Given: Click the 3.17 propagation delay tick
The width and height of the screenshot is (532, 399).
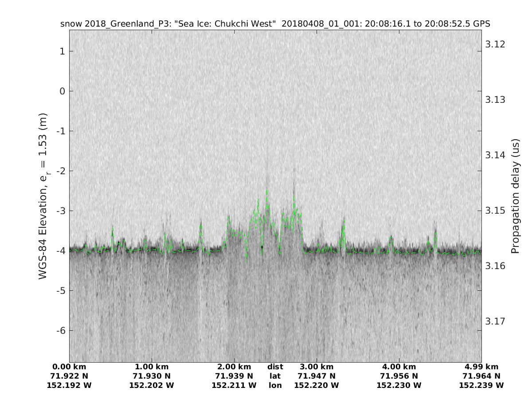Looking at the screenshot, I should coord(495,321).
